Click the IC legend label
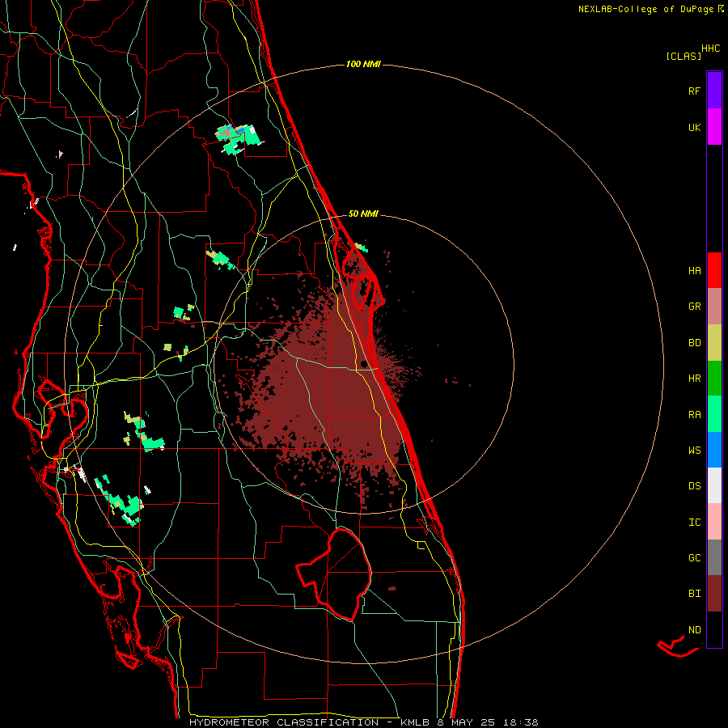The image size is (728, 728). pyautogui.click(x=695, y=523)
